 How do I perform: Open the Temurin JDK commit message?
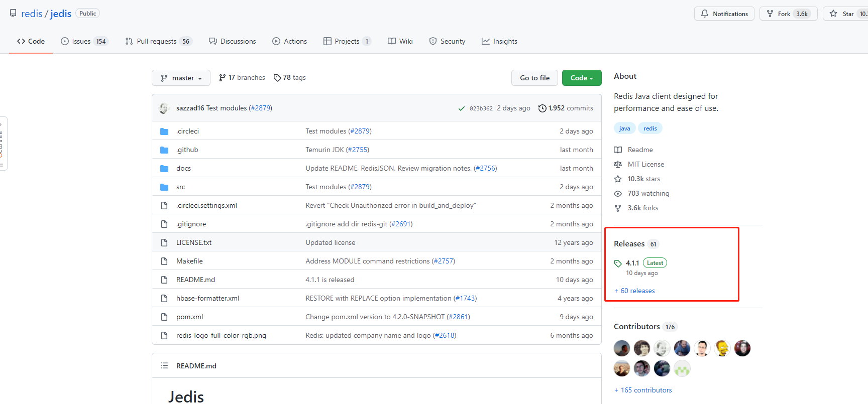(x=324, y=150)
